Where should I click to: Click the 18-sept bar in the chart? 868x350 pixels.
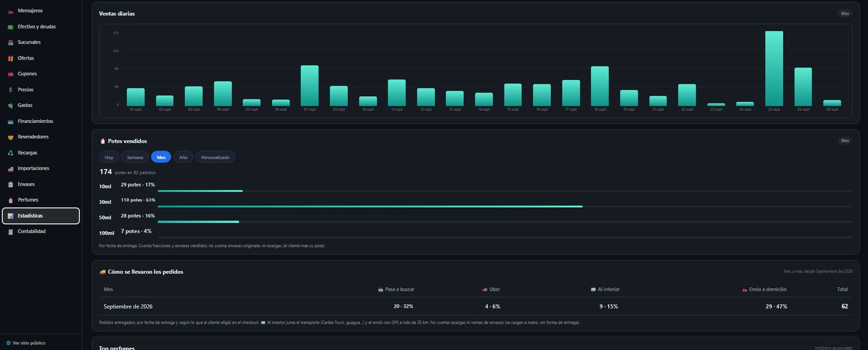click(x=600, y=86)
